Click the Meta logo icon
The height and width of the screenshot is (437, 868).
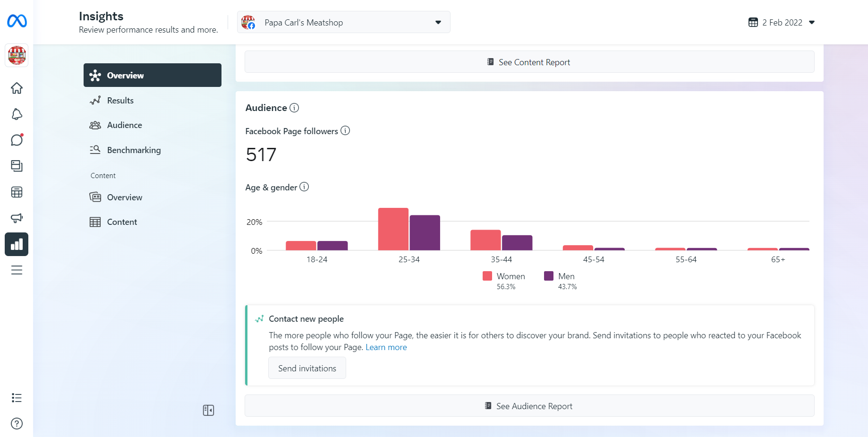[17, 21]
